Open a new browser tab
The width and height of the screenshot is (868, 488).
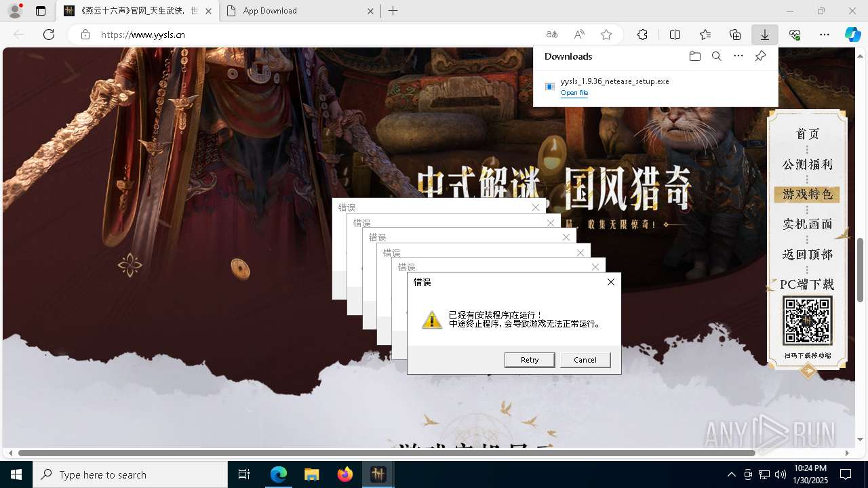pyautogui.click(x=393, y=11)
